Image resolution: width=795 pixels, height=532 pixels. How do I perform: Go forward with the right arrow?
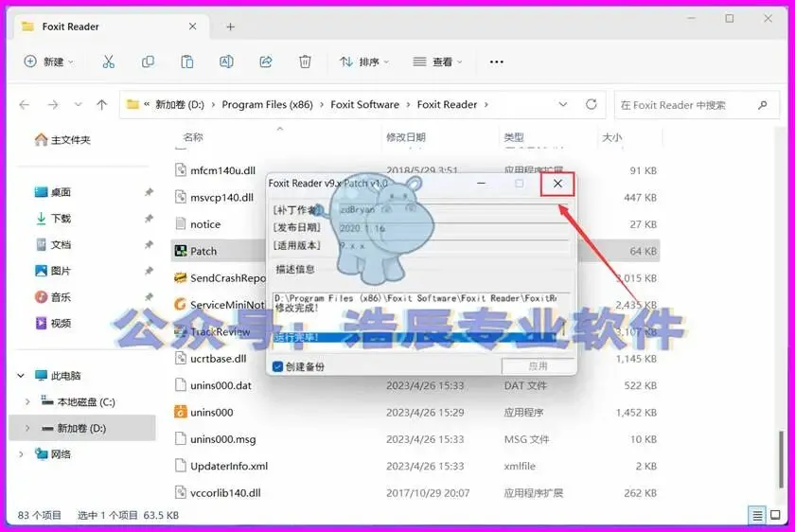(x=53, y=105)
